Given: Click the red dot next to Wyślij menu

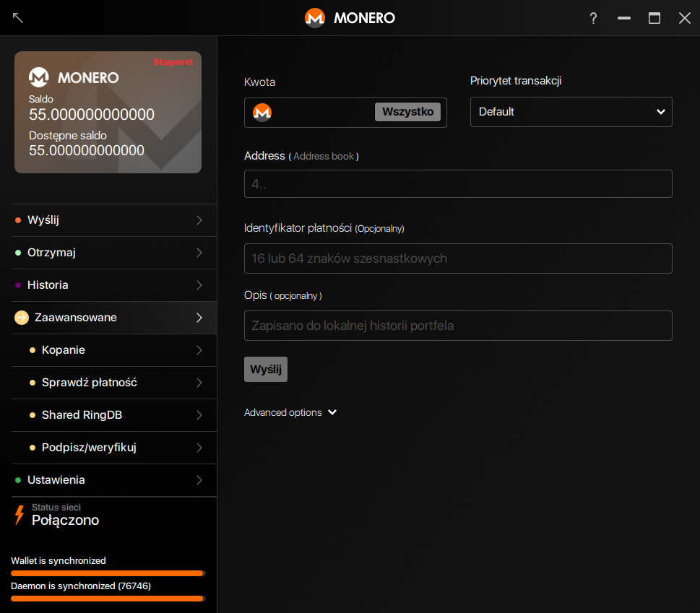Looking at the screenshot, I should coord(18,220).
